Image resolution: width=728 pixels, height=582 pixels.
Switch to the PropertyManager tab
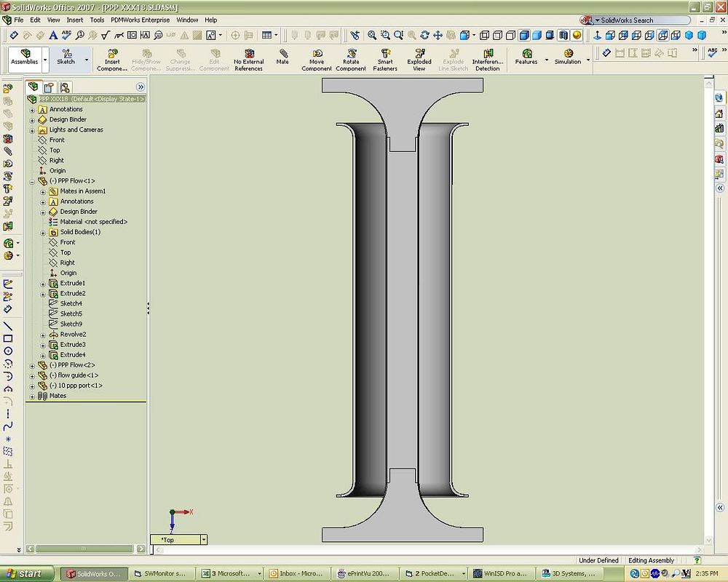tap(50, 87)
